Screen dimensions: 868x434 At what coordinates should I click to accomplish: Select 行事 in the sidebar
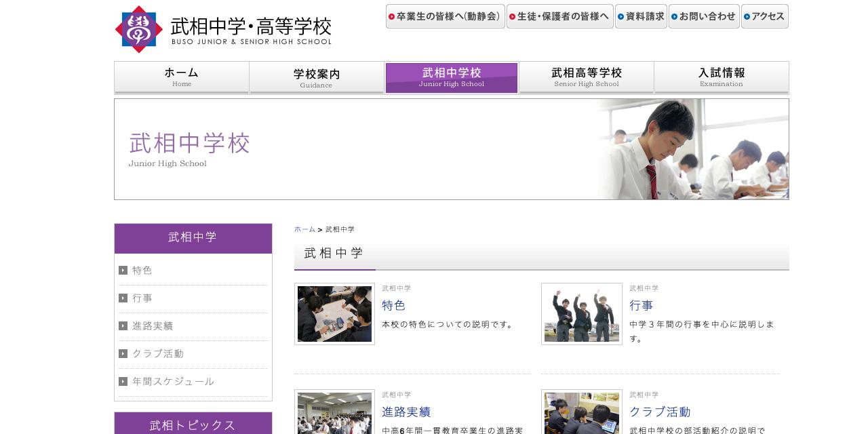coord(142,298)
